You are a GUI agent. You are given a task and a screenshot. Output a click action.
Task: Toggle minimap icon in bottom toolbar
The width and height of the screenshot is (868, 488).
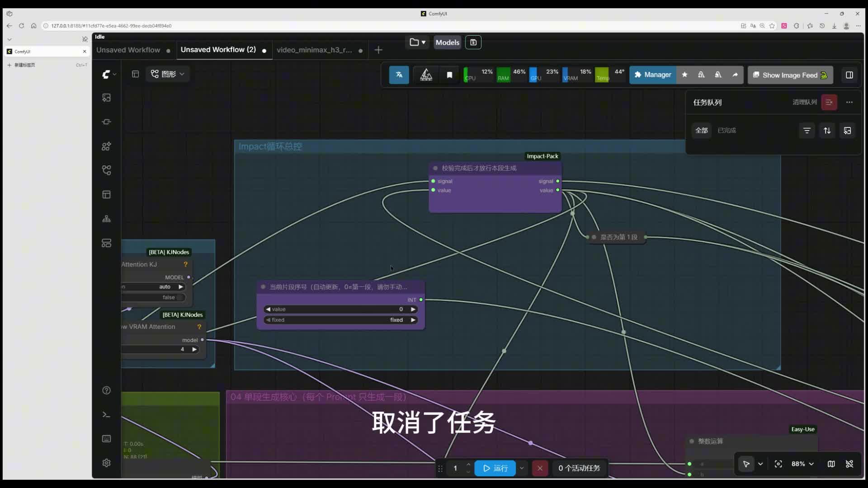coord(831,464)
